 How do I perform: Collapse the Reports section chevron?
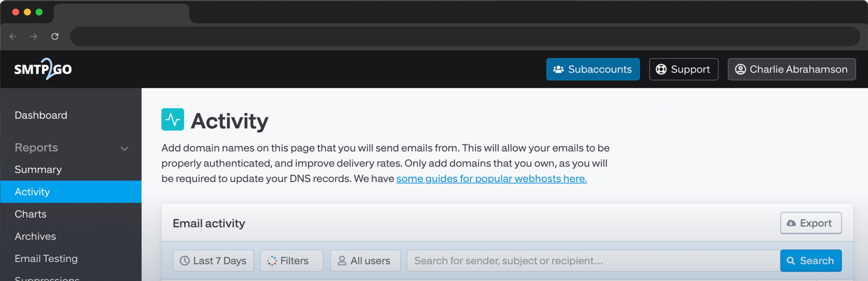[x=124, y=149]
